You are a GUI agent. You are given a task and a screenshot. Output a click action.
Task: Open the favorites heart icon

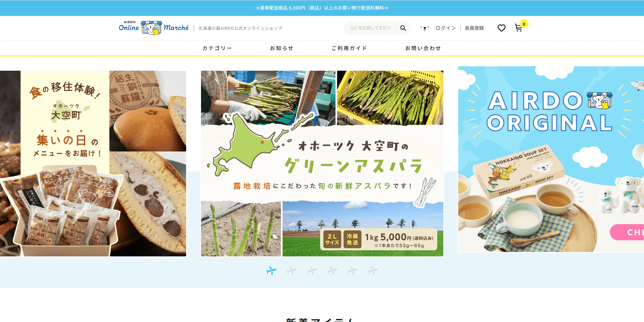502,28
